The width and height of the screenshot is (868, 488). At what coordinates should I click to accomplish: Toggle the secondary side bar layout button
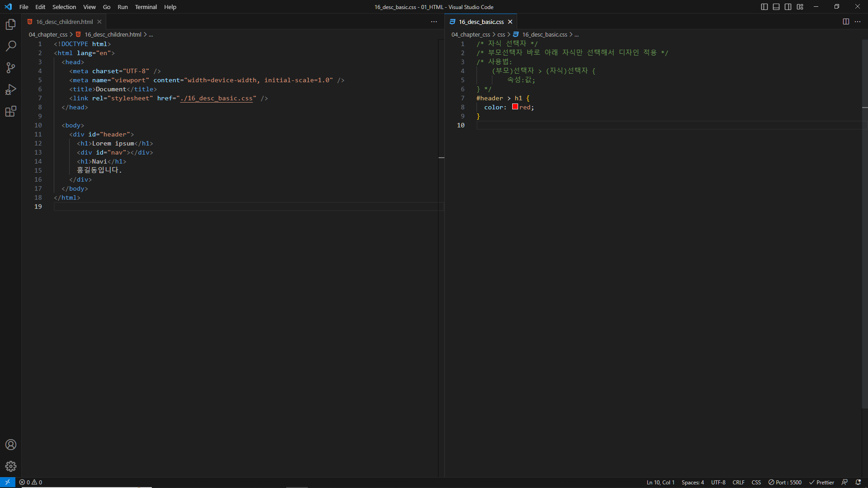pyautogui.click(x=788, y=7)
